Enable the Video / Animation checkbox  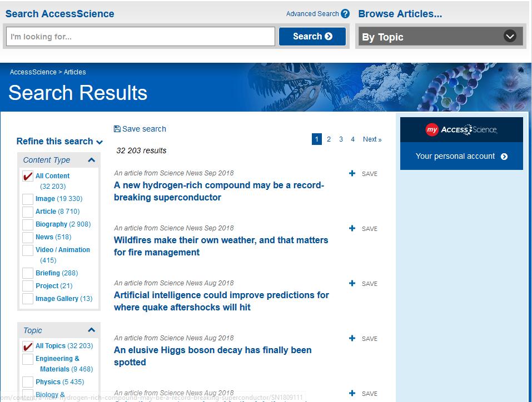[28, 250]
